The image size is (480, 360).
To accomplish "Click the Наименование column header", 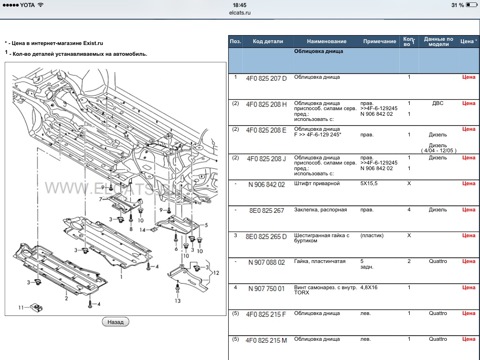I will coord(326,41).
